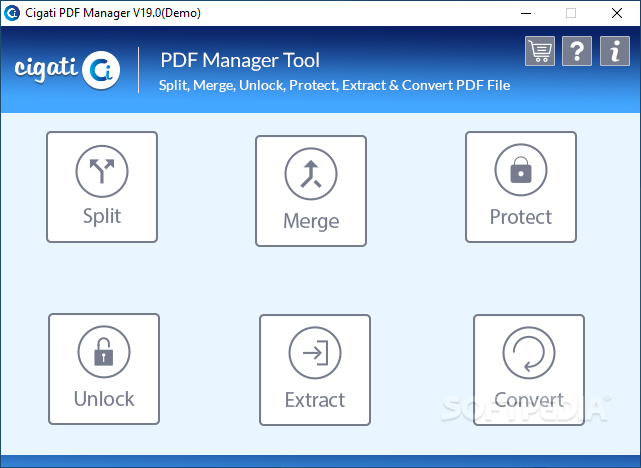Click the app icon in the title bar

[x=12, y=13]
